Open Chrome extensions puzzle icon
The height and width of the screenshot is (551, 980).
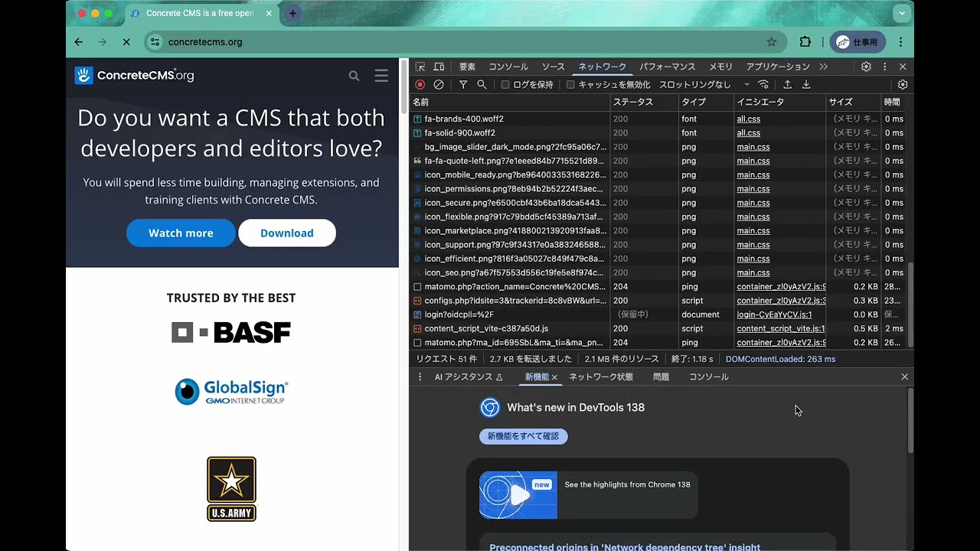[x=805, y=42]
